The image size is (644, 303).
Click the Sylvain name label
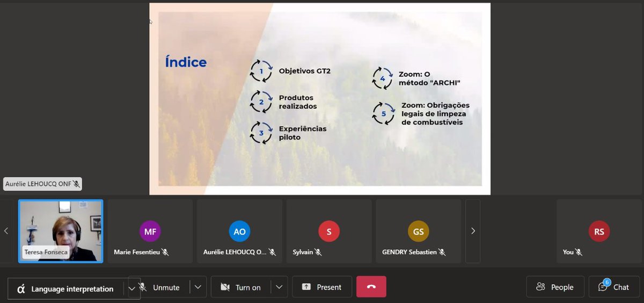303,252
